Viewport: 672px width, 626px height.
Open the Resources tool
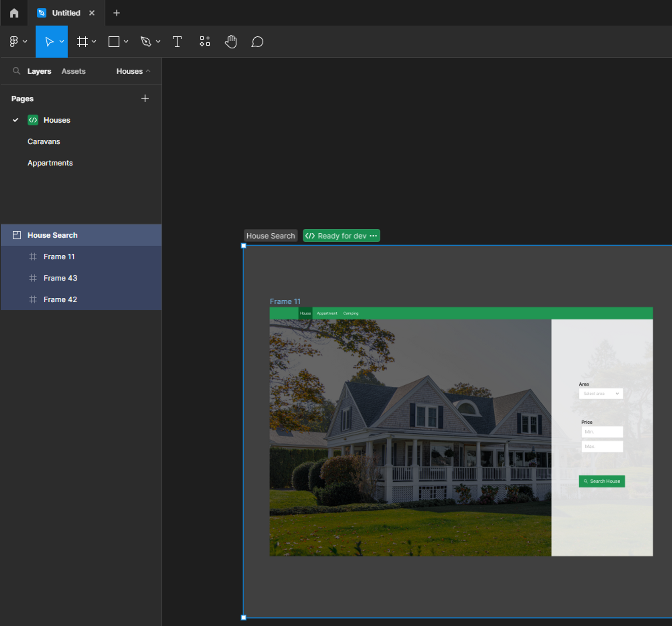205,42
